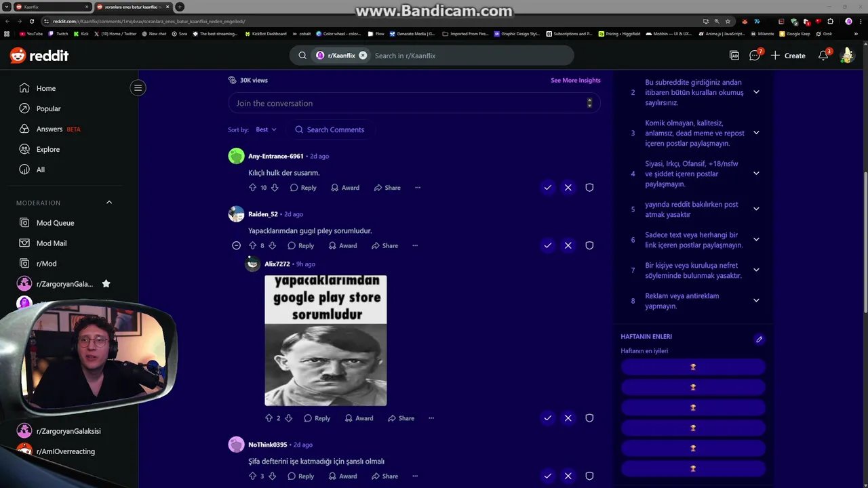Open the Sort by Best dropdown
The width and height of the screenshot is (868, 488).
266,129
